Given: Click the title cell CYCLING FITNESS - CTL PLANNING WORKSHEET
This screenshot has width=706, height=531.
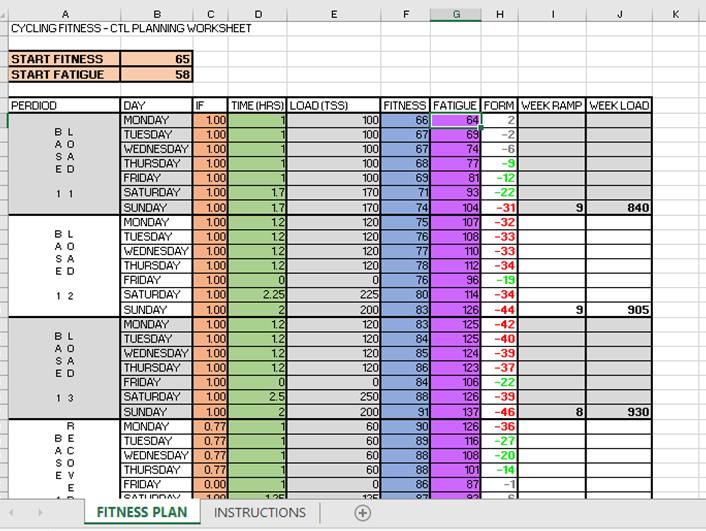Looking at the screenshot, I should click(x=131, y=28).
